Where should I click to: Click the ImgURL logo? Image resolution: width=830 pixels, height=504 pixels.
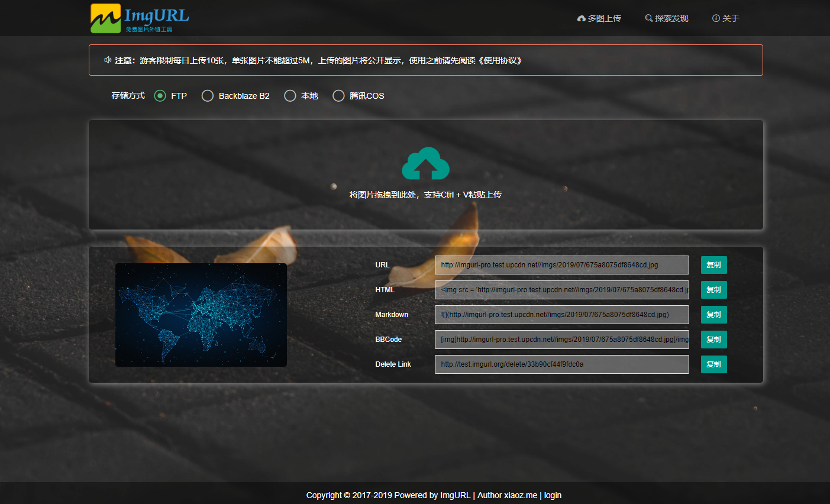point(140,18)
